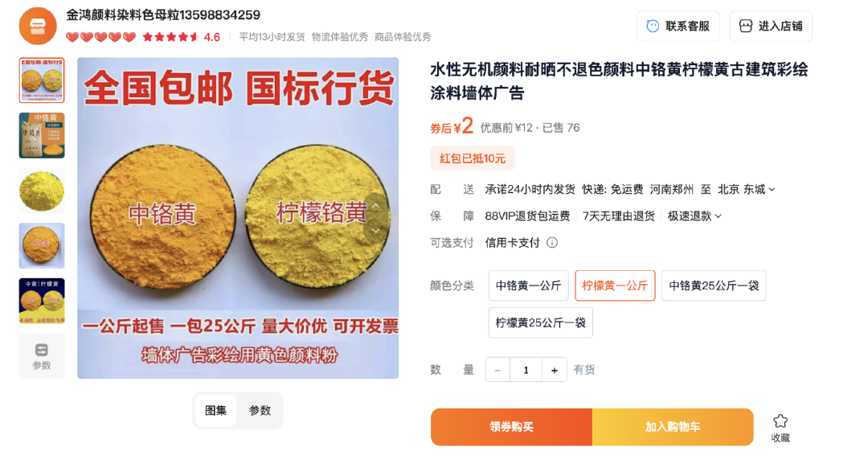
Task: Click the 联系客服 chat icon button
Action: [x=678, y=26]
